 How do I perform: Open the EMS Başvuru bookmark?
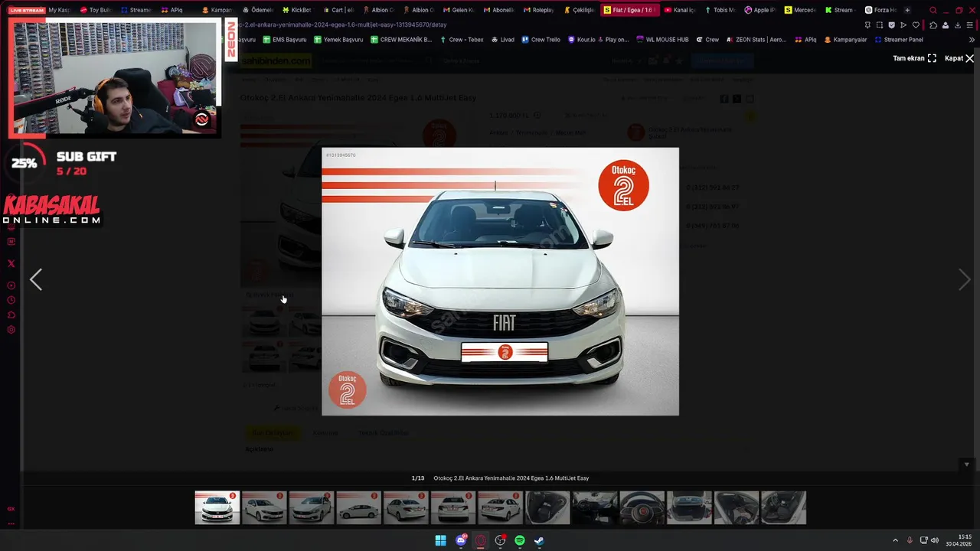coord(284,40)
